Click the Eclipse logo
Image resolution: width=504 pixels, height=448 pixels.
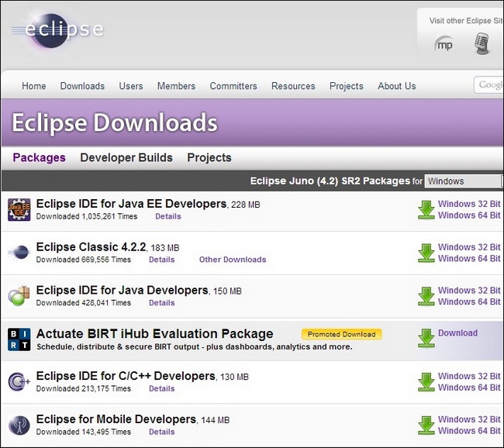point(58,30)
